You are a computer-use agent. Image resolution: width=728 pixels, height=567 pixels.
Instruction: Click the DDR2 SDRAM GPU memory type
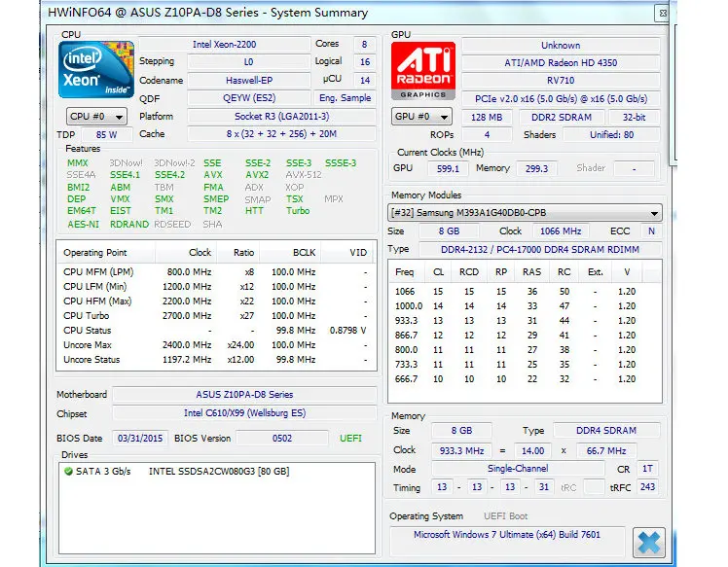(x=562, y=117)
